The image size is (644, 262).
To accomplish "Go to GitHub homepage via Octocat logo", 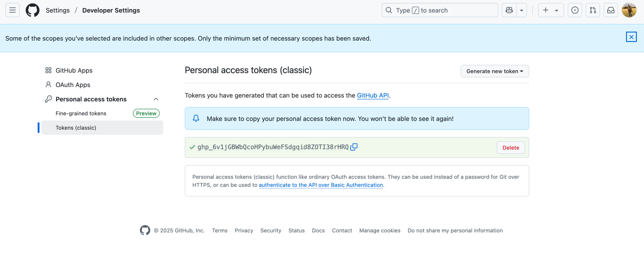I will click(33, 10).
